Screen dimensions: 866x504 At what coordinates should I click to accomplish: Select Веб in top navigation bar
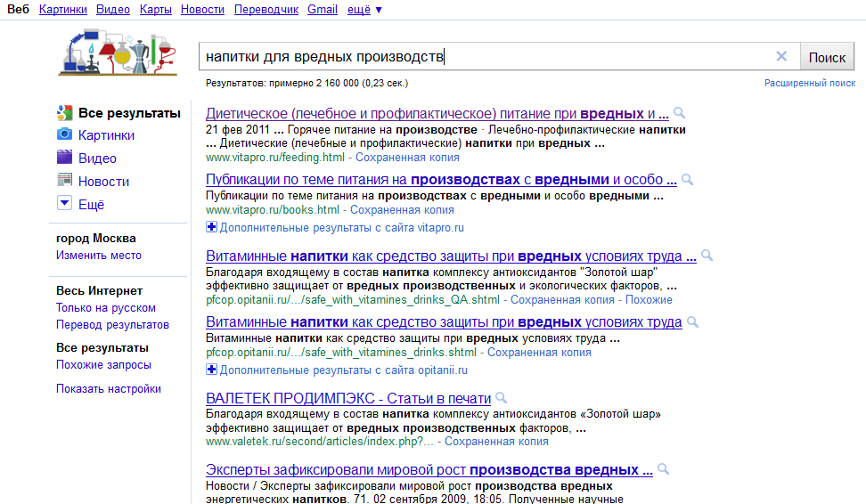18,10
